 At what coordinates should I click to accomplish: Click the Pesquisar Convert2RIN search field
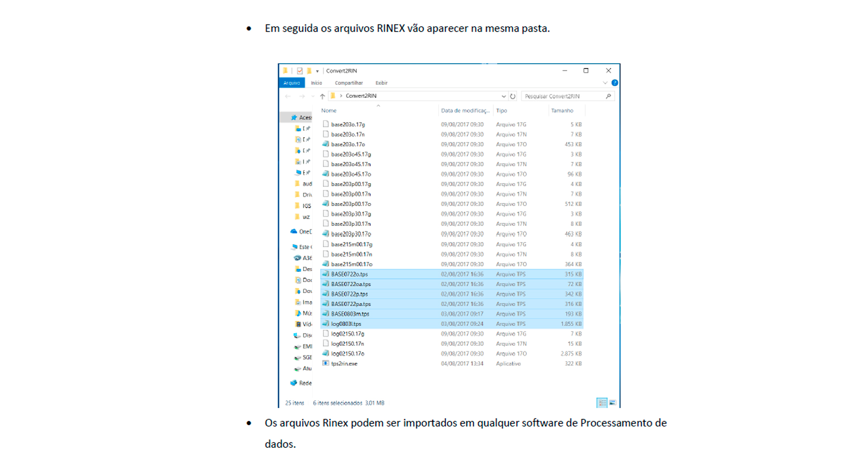pyautogui.click(x=563, y=96)
